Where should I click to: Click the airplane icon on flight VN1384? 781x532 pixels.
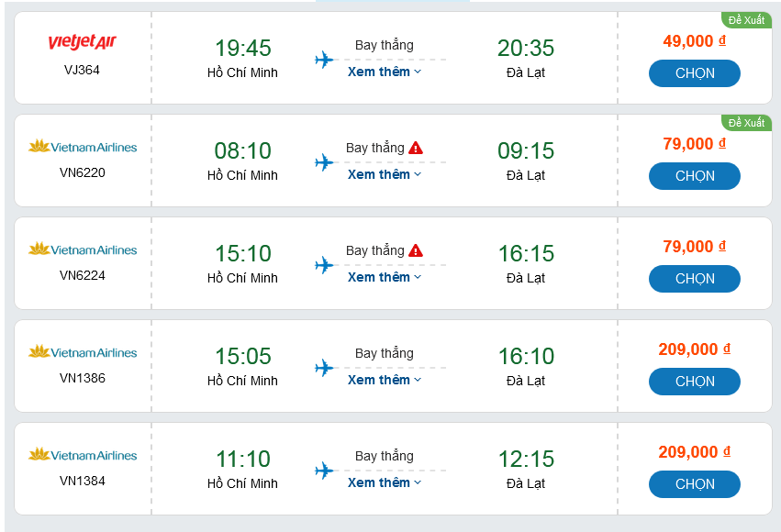coord(324,471)
